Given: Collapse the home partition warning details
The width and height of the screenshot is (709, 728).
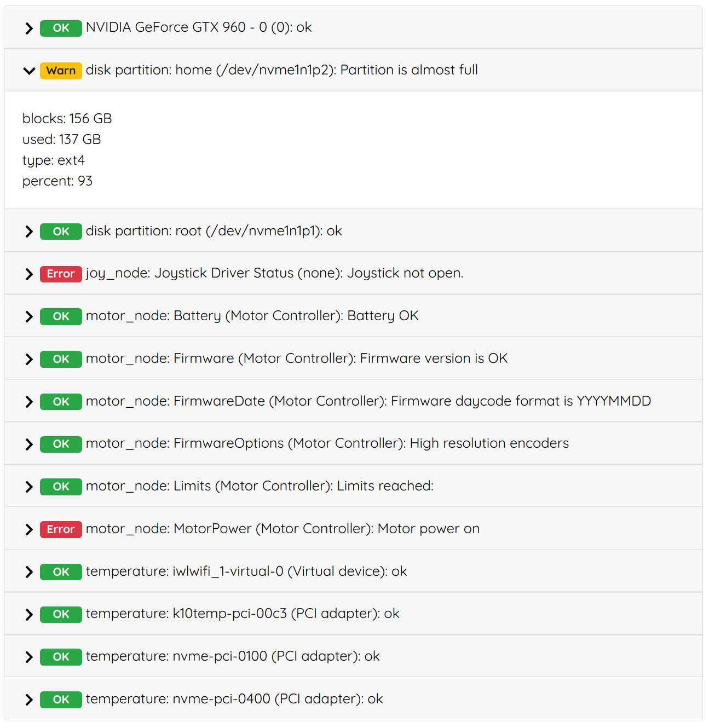Looking at the screenshot, I should (28, 70).
